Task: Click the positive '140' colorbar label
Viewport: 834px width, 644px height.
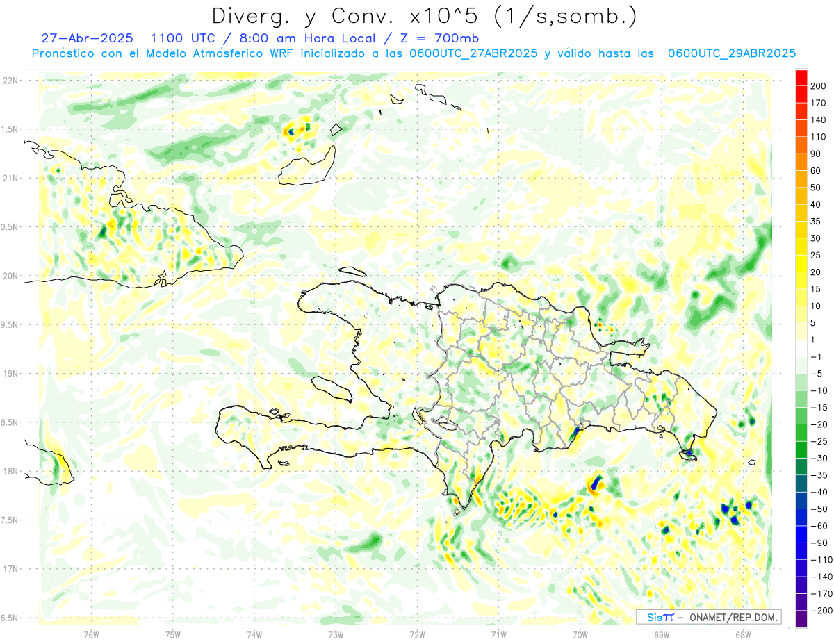Action: (818, 119)
